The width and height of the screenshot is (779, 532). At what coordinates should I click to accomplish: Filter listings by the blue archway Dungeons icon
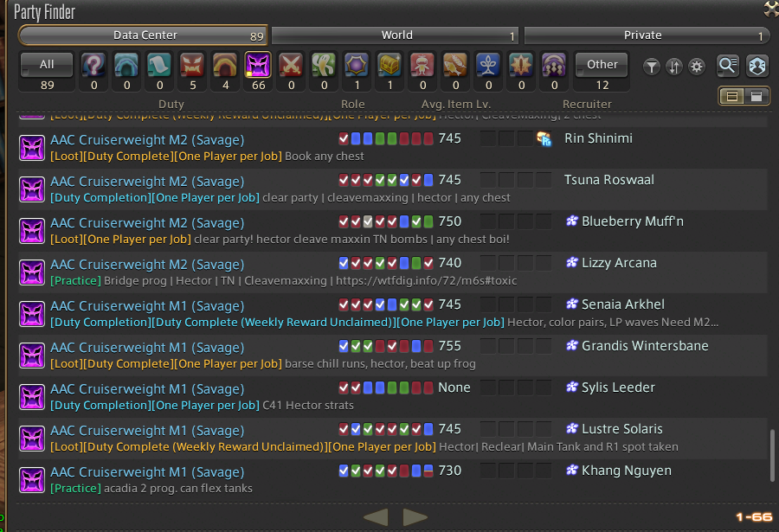126,65
